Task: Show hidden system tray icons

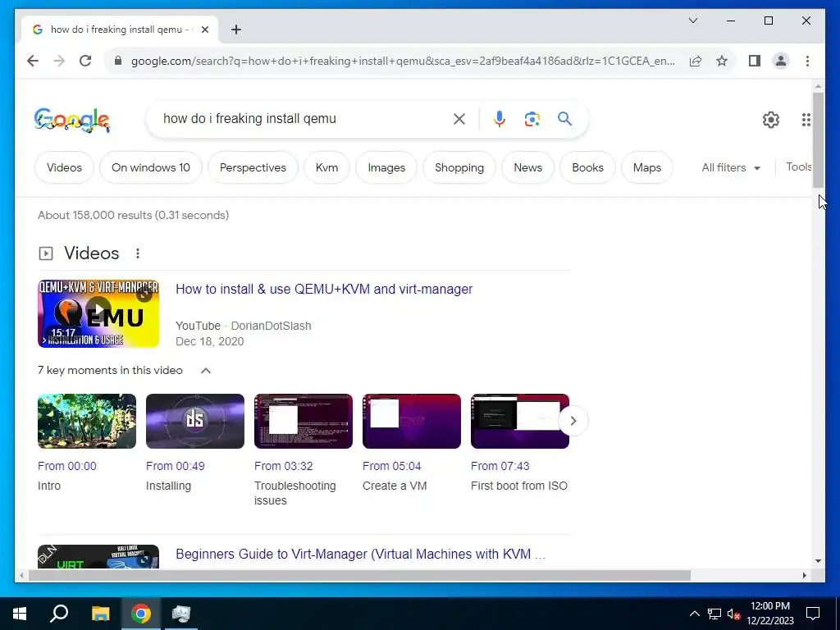Action: click(694, 614)
